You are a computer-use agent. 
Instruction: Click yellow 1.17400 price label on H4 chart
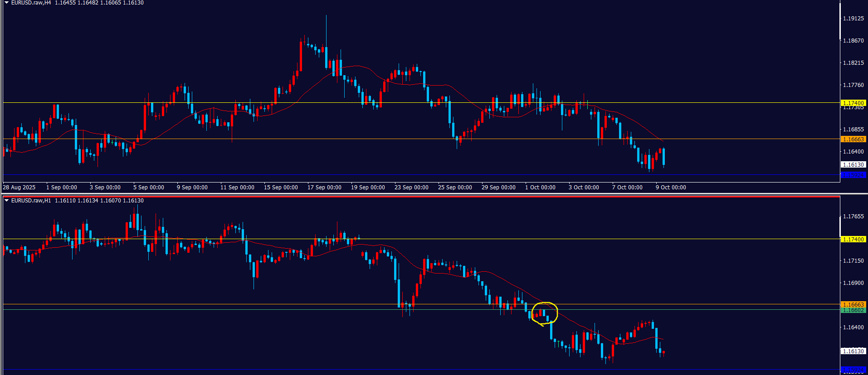(x=853, y=103)
